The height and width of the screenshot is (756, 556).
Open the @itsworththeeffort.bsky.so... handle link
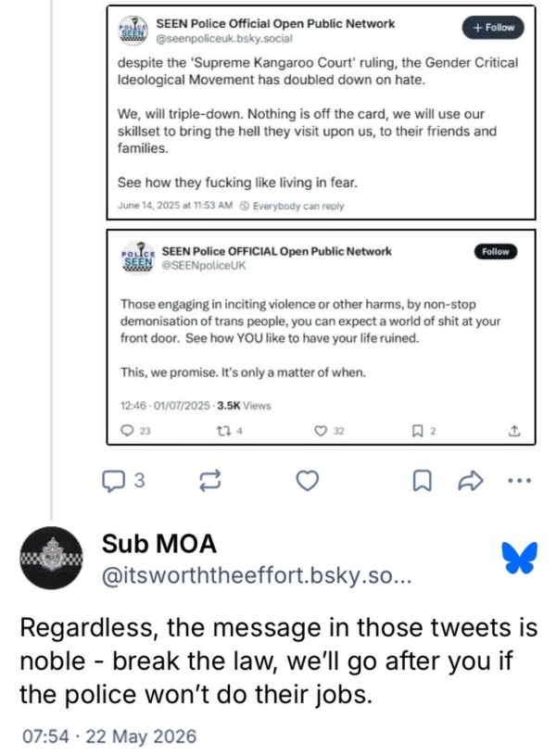(x=257, y=575)
